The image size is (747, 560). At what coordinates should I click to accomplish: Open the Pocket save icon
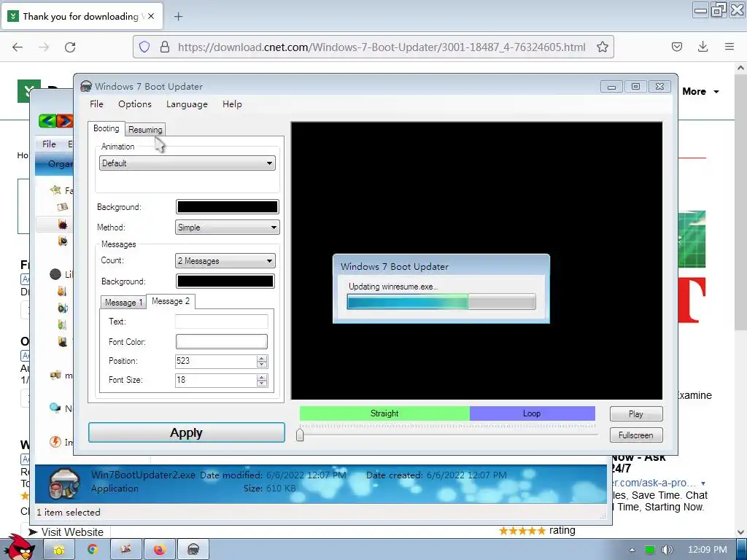676,47
